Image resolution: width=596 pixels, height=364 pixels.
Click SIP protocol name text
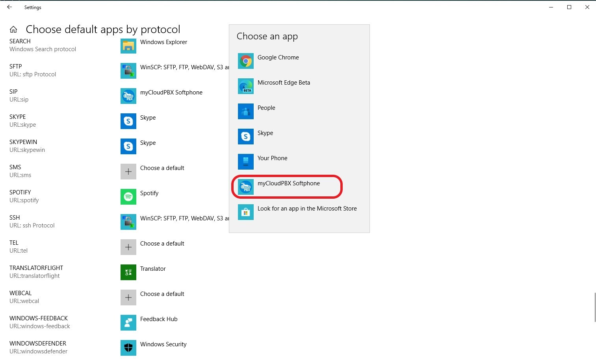(13, 92)
